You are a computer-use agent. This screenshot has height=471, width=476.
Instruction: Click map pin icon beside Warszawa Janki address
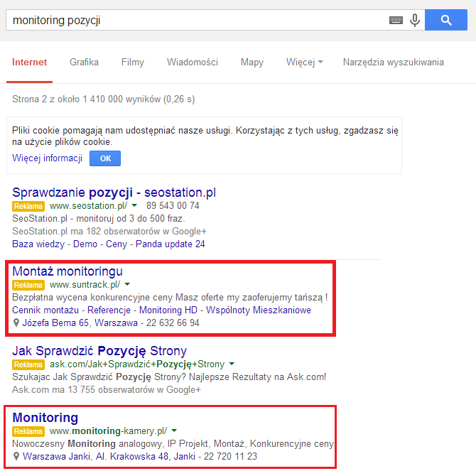click(16, 457)
